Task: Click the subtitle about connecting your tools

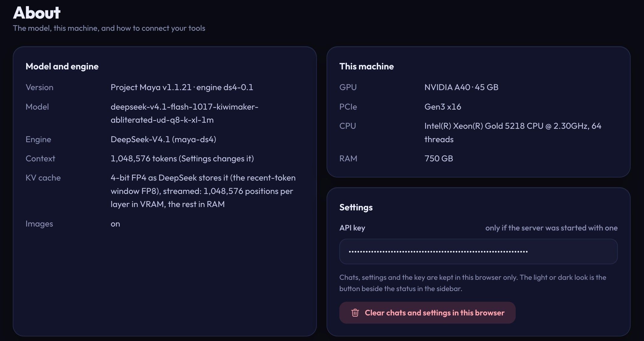Action: (x=109, y=28)
